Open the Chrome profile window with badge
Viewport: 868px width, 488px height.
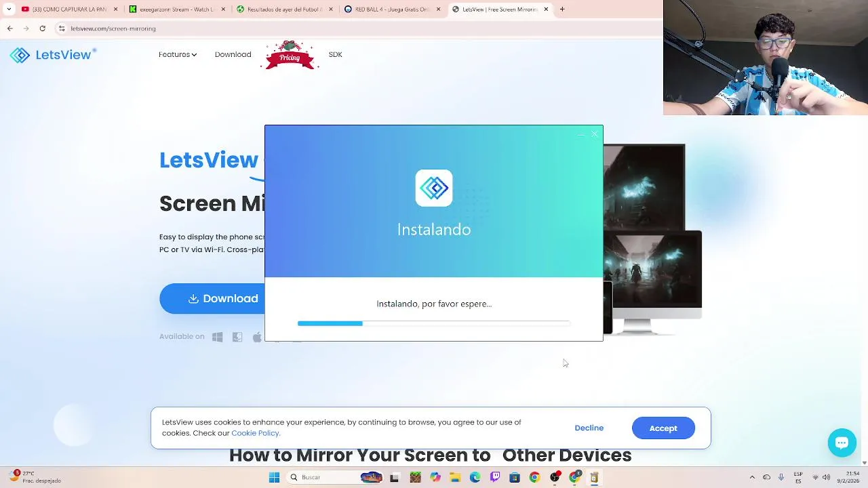[574, 478]
